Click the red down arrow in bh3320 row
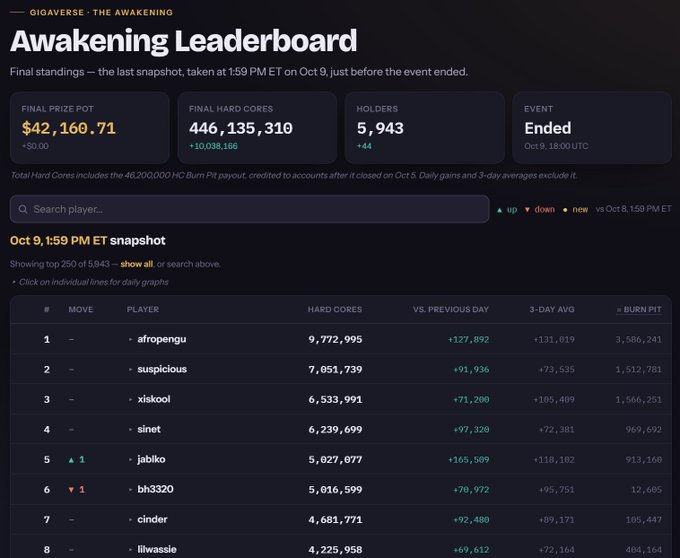This screenshot has width=680, height=558. (72, 489)
